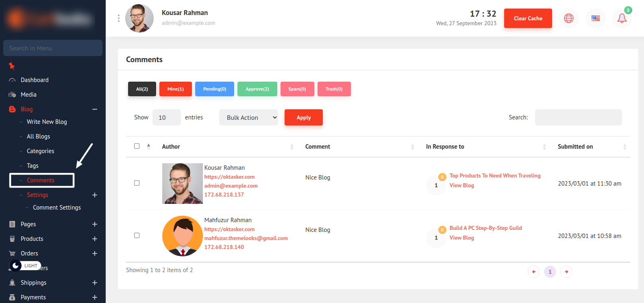Open the notification bell icon
This screenshot has height=303, width=644.
tap(622, 18)
